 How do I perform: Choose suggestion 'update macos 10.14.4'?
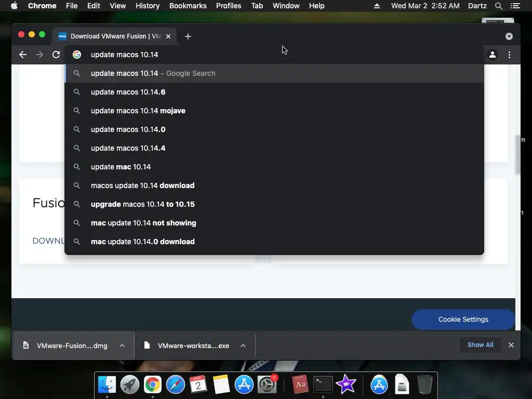274,148
